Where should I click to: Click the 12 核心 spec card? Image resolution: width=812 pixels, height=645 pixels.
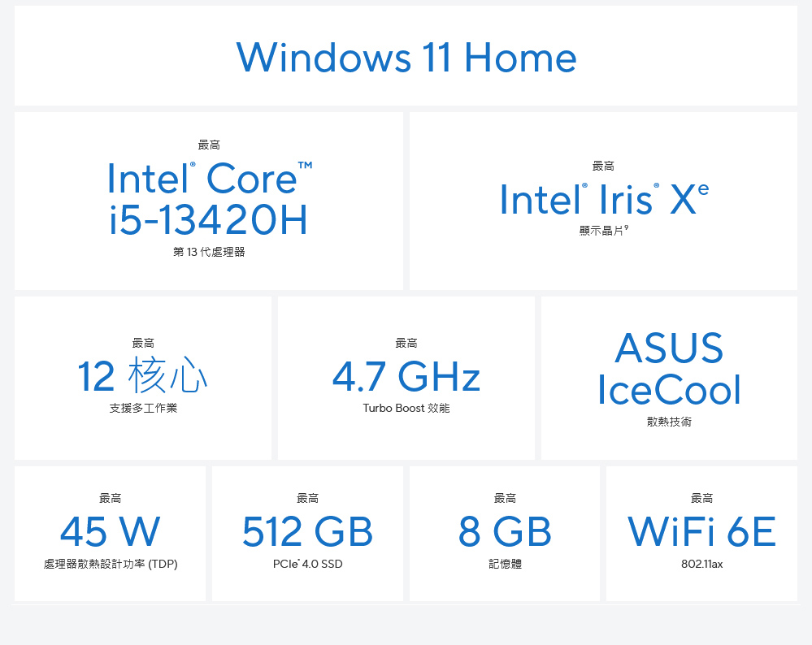143,378
